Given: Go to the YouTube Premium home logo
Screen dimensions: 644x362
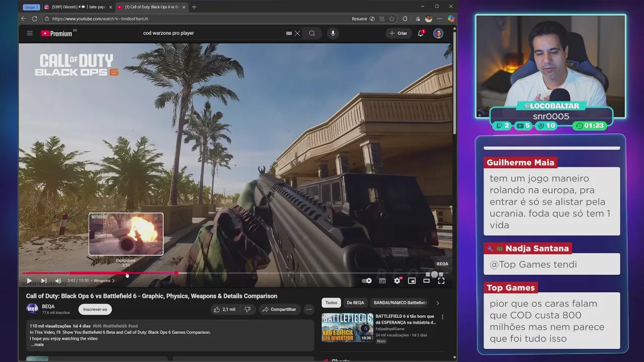Looking at the screenshot, I should [x=56, y=33].
